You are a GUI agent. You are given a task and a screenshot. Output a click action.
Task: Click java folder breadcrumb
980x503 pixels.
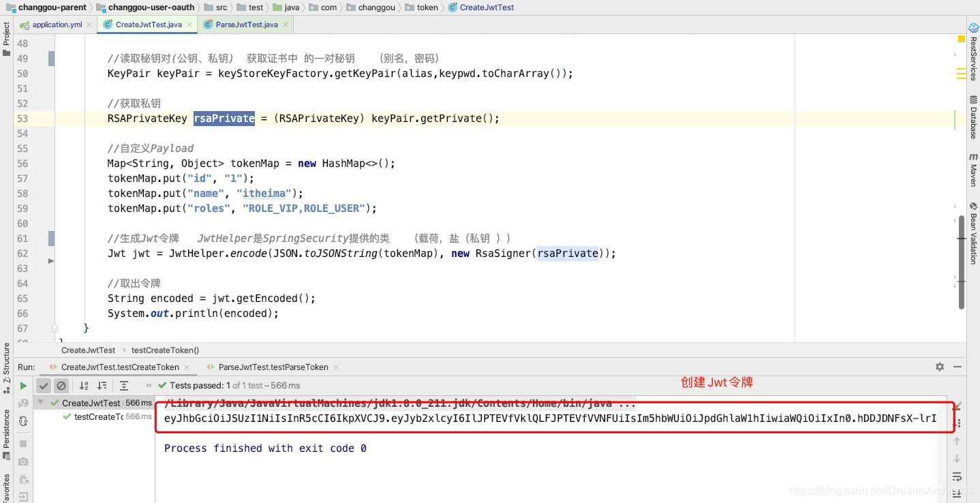click(x=286, y=7)
